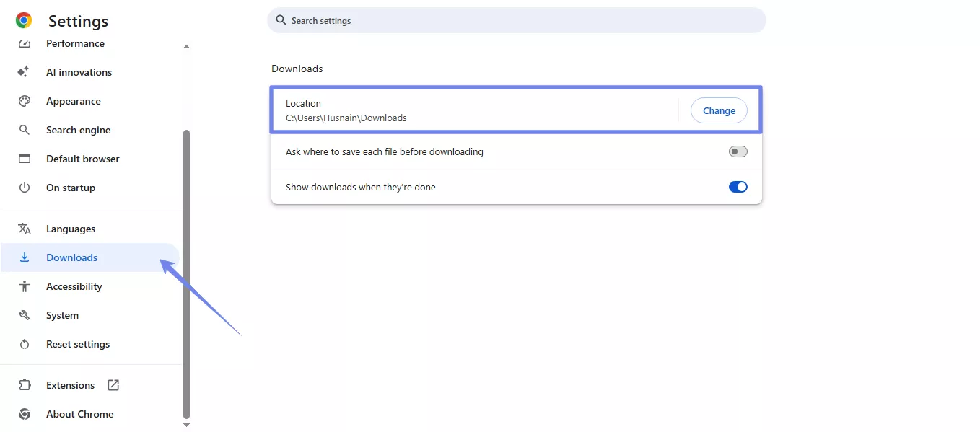The image size is (980, 432).
Task: Enable ask where to save each file
Action: tap(738, 151)
